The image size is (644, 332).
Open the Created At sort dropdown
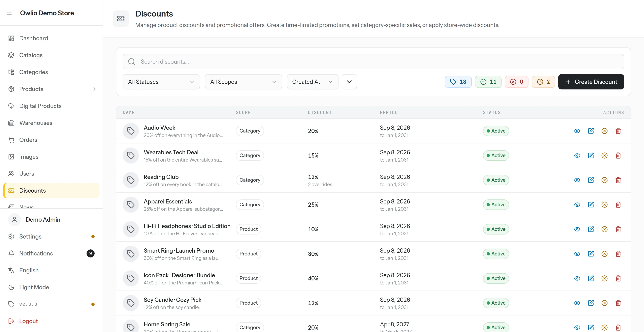[313, 82]
